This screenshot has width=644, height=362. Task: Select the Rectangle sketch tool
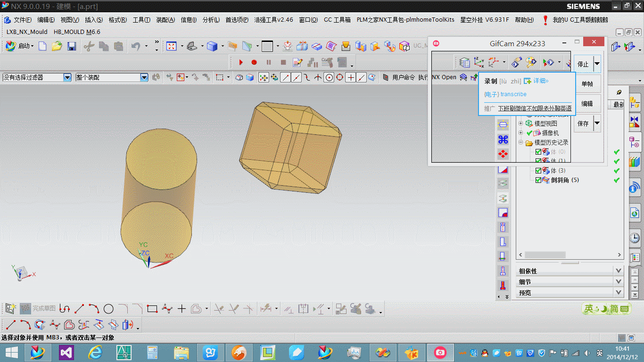coord(152,309)
